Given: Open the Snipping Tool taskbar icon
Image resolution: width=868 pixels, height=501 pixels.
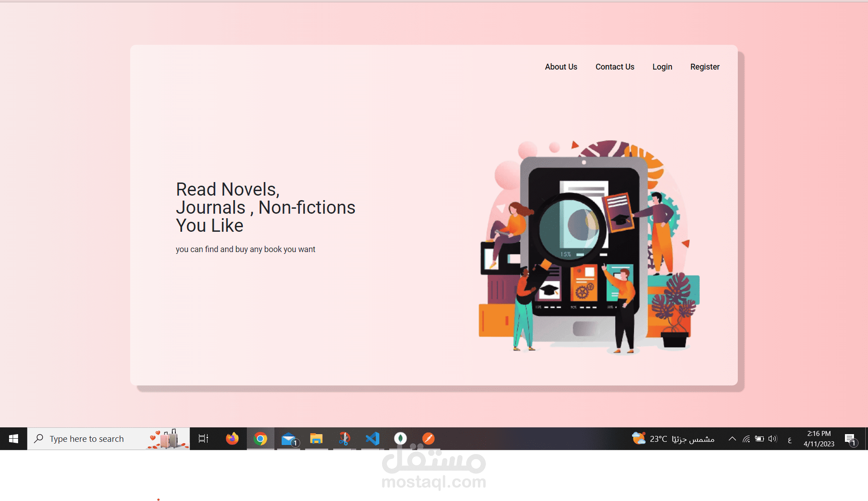Looking at the screenshot, I should pyautogui.click(x=344, y=439).
